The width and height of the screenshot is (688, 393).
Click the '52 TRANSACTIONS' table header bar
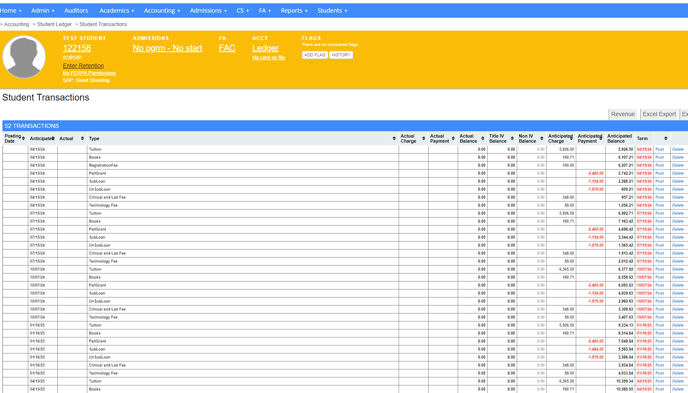pos(345,126)
